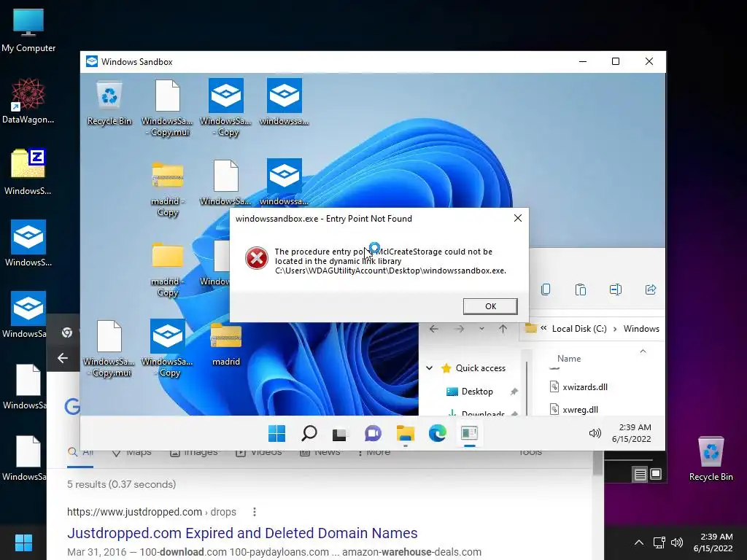Open the WindowsS zip archive on host desktop
Viewport: 747px width, 560px height.
click(x=28, y=172)
